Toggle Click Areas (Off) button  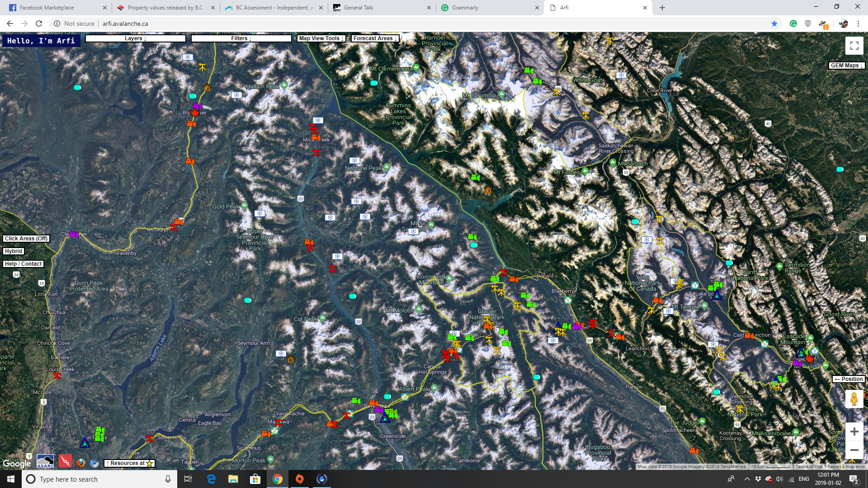[26, 239]
